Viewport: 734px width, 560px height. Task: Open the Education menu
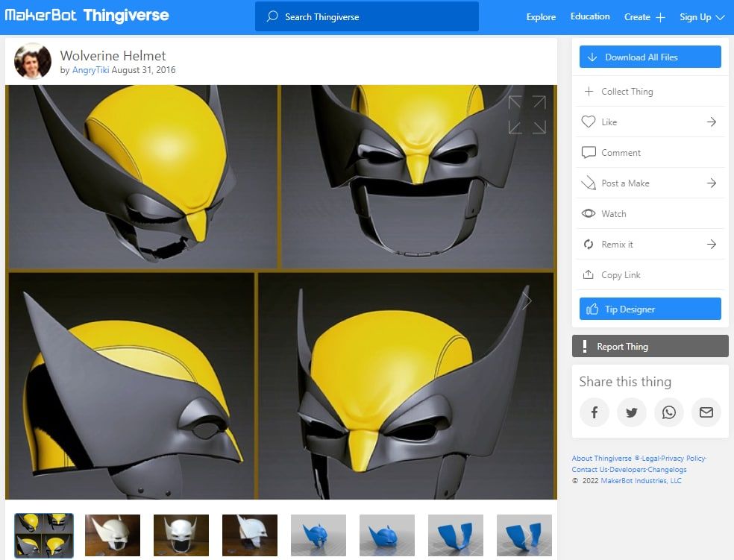coord(589,16)
